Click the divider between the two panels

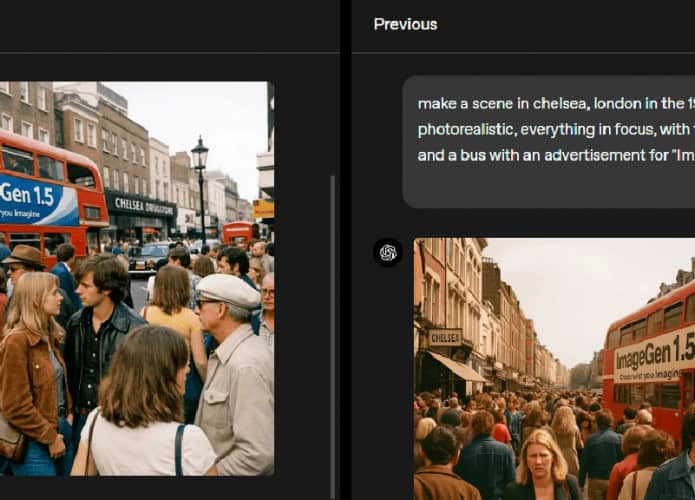click(345, 250)
